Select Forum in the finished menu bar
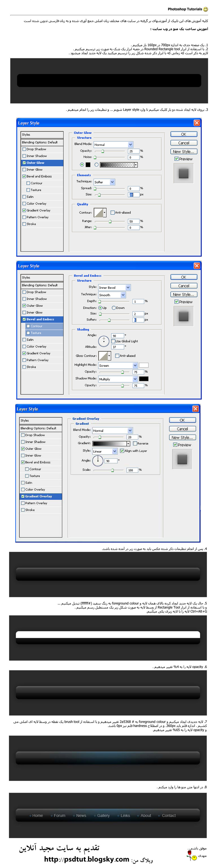The width and height of the screenshot is (221, 868). 59,816
